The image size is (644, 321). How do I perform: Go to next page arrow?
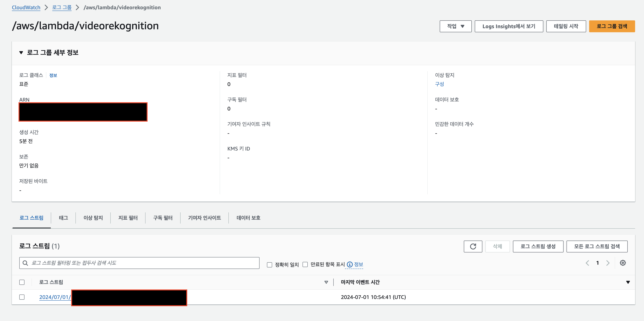608,263
